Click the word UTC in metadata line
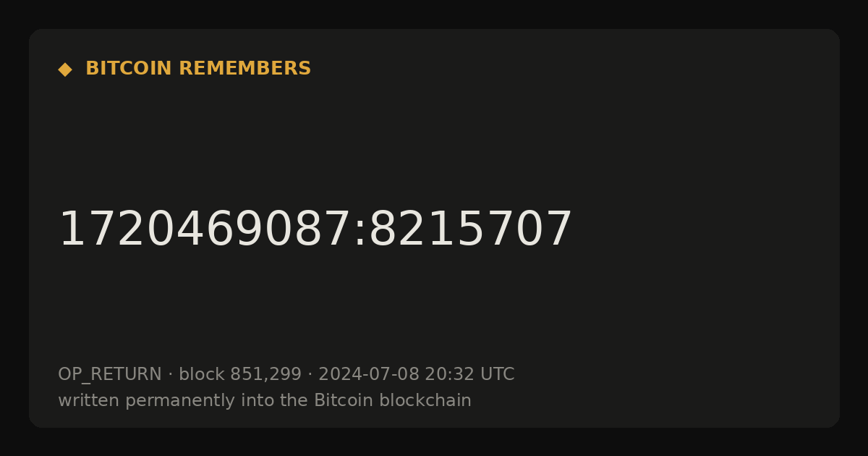 pos(497,375)
